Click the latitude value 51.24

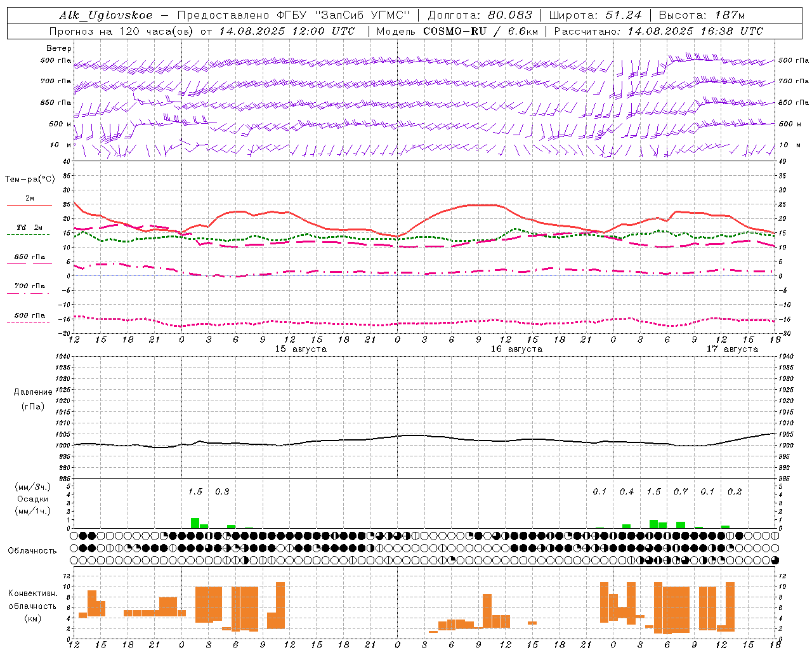tap(622, 16)
